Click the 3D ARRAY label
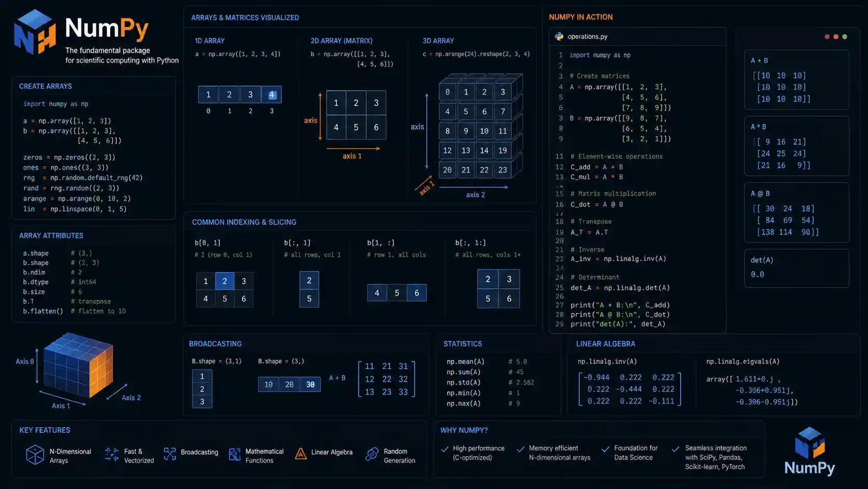 [438, 41]
